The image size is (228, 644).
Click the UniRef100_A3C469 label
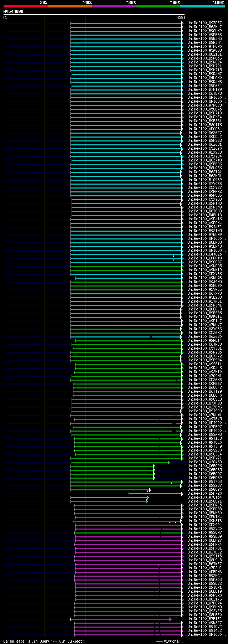tap(204, 462)
